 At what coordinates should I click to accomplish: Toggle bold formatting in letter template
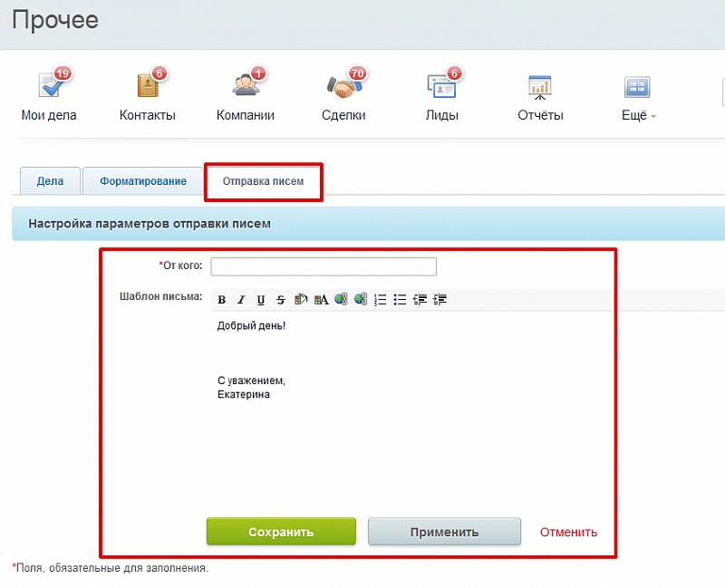click(222, 300)
